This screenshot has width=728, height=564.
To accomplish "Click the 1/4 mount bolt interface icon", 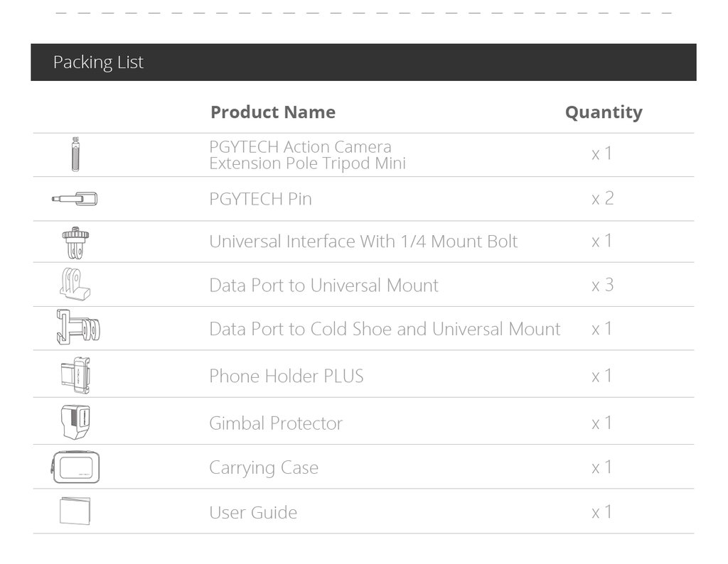I will pyautogui.click(x=75, y=242).
